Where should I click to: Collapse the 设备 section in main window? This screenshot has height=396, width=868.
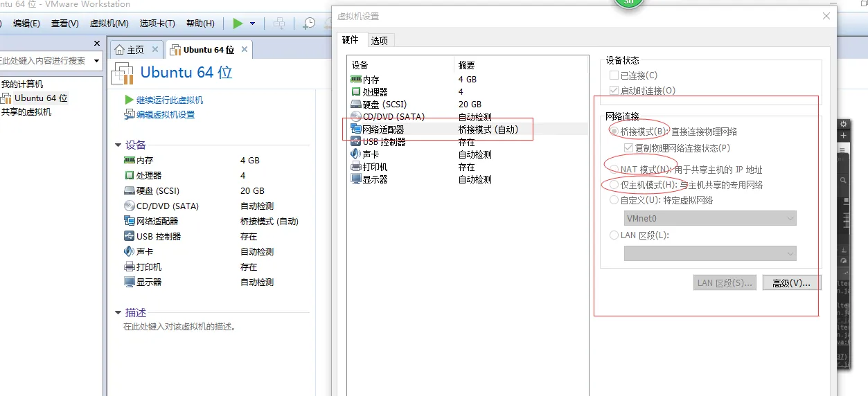tap(118, 145)
